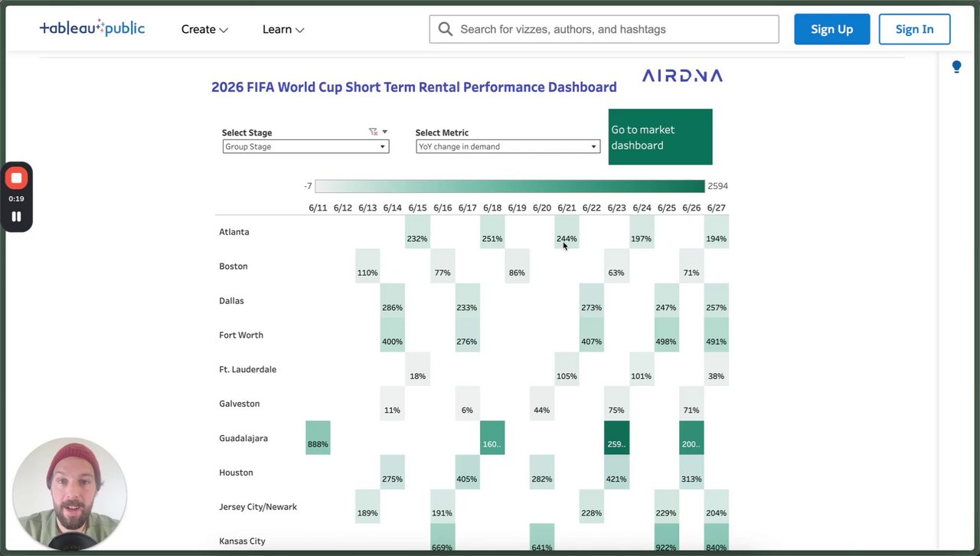
Task: Open the Select Stage dropdown
Action: (305, 146)
